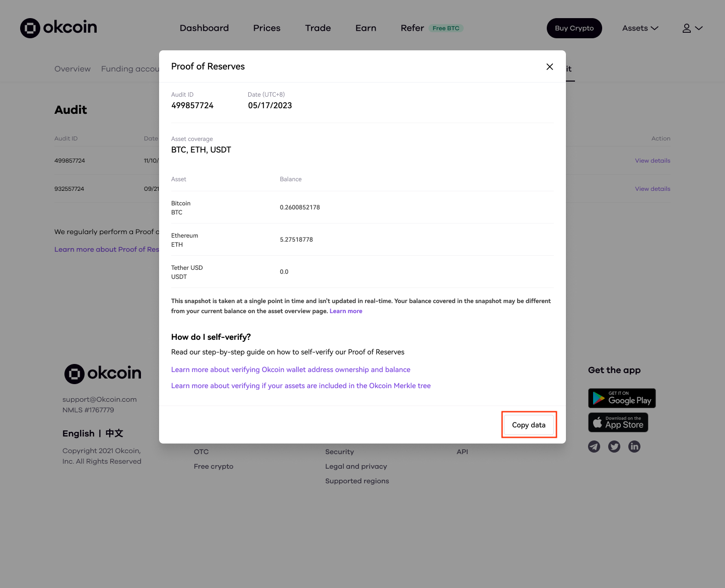The image size is (725, 588).
Task: Click the Okcoin footer logo
Action: [103, 374]
